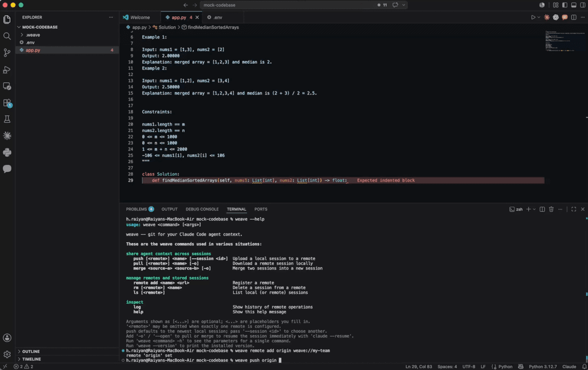Image resolution: width=588 pixels, height=370 pixels.
Task: Open Run and Debug view
Action: pos(7,69)
